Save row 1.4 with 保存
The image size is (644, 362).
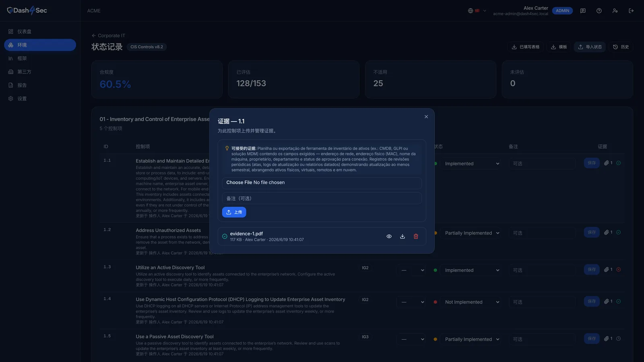[x=592, y=301]
